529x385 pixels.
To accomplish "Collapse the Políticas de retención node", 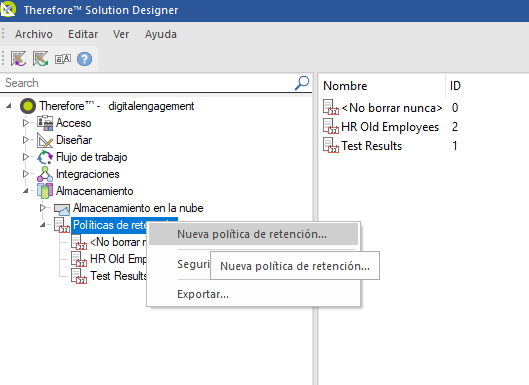I will coord(43,225).
